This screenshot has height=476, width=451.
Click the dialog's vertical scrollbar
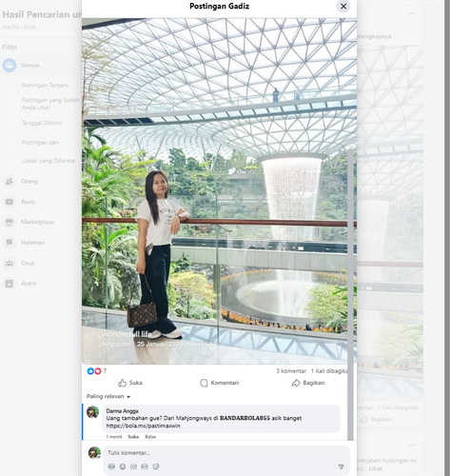tap(350, 295)
